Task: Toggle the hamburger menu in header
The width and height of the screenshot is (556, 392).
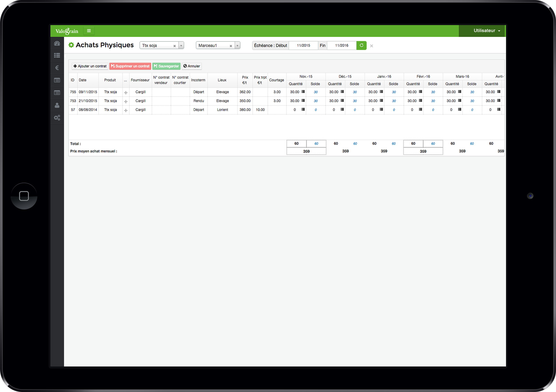Action: [x=89, y=31]
